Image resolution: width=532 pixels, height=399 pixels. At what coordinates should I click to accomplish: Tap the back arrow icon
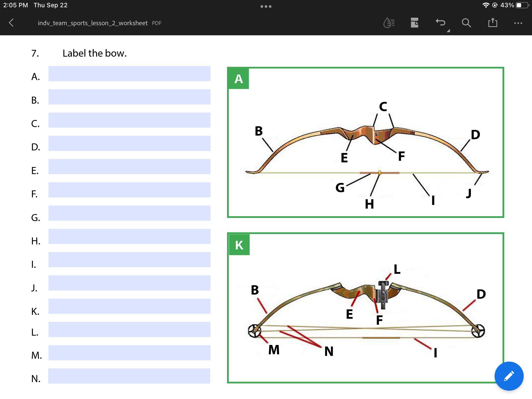pyautogui.click(x=11, y=23)
